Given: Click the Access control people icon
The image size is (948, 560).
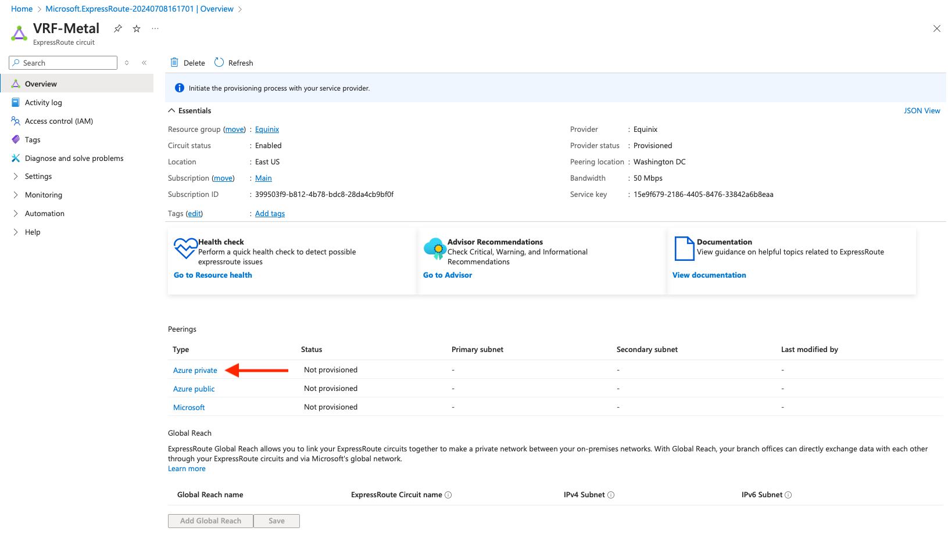Looking at the screenshot, I should pyautogui.click(x=16, y=121).
